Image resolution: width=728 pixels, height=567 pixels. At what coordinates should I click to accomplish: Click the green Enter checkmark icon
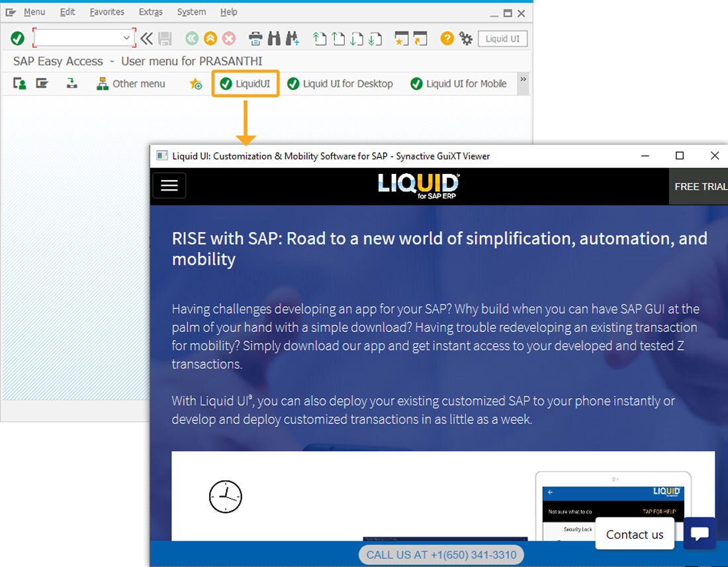click(18, 38)
